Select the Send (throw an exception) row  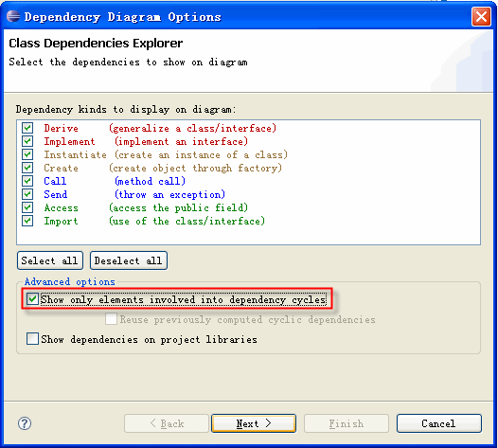(x=134, y=194)
